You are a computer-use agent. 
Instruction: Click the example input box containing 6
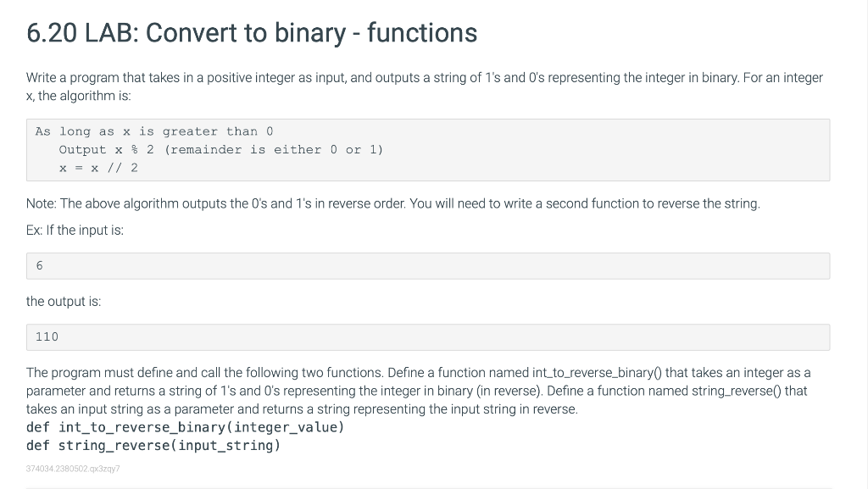coord(428,266)
